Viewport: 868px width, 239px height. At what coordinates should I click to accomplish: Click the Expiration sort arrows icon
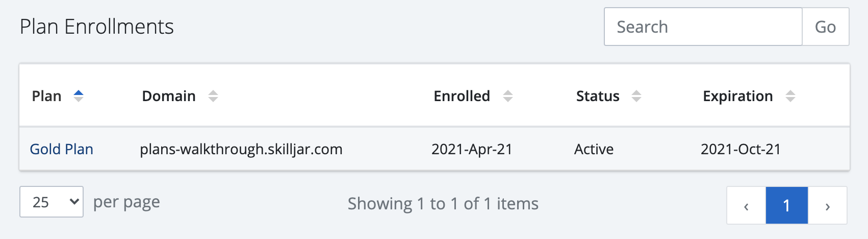pyautogui.click(x=790, y=96)
